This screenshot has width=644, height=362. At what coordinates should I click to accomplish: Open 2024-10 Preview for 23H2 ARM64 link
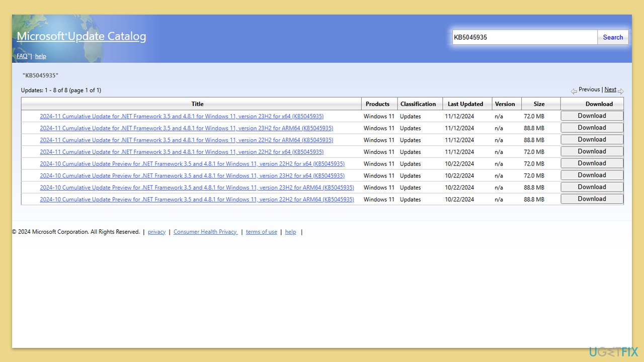197,188
